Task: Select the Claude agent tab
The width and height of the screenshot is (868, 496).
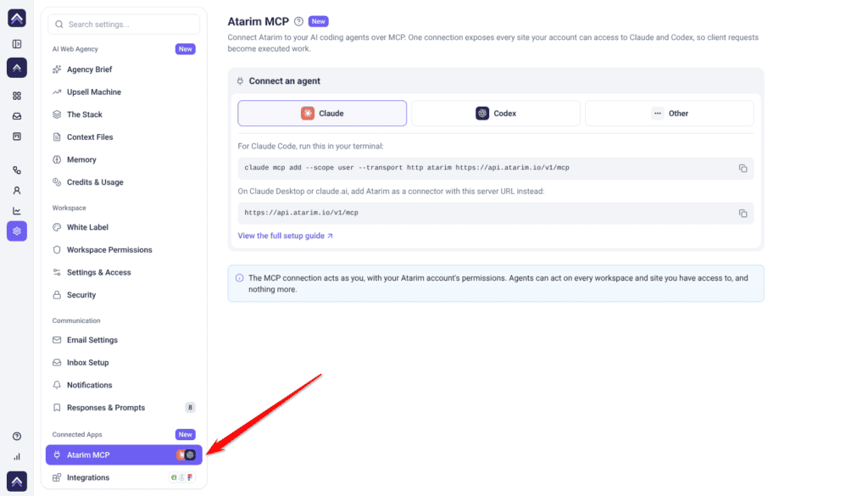Action: (322, 114)
